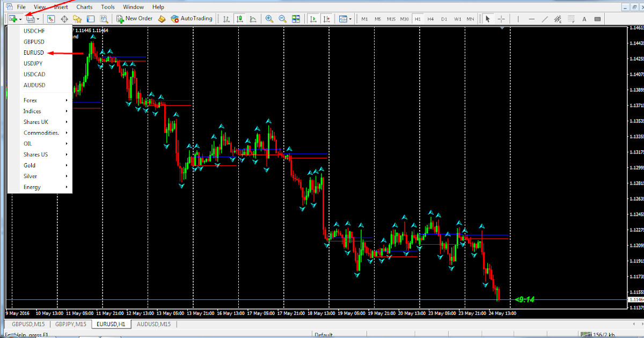644x338 pixels.
Task: Activate the cursor arrow tool
Action: click(487, 18)
